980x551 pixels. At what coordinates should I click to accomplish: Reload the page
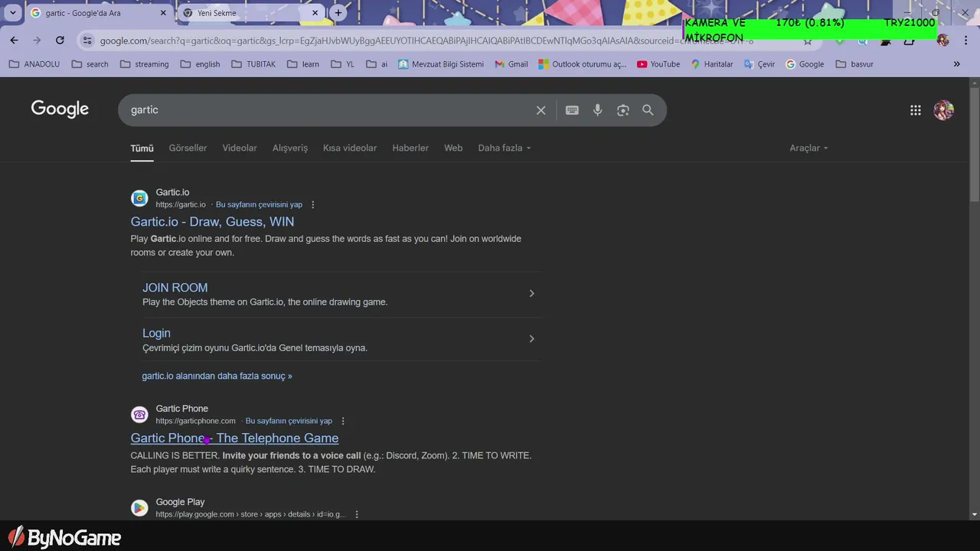click(x=60, y=40)
